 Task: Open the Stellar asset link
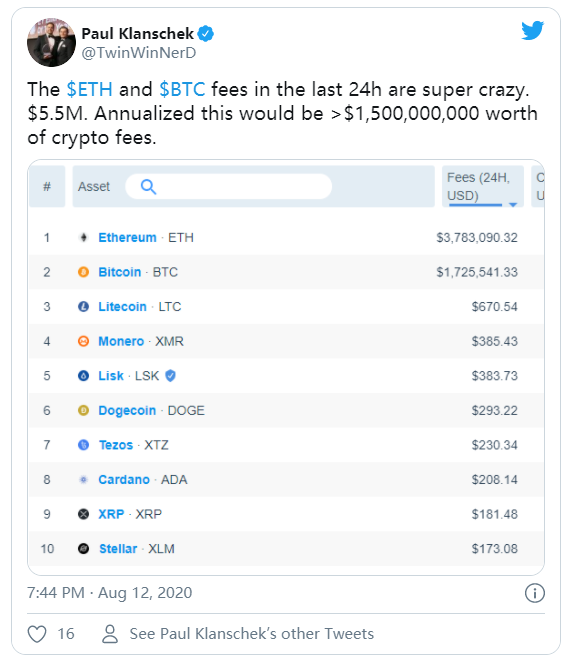[118, 549]
